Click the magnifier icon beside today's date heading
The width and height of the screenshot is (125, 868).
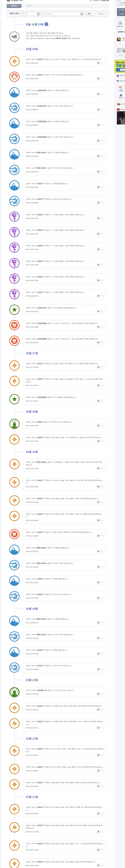[x=47, y=24]
